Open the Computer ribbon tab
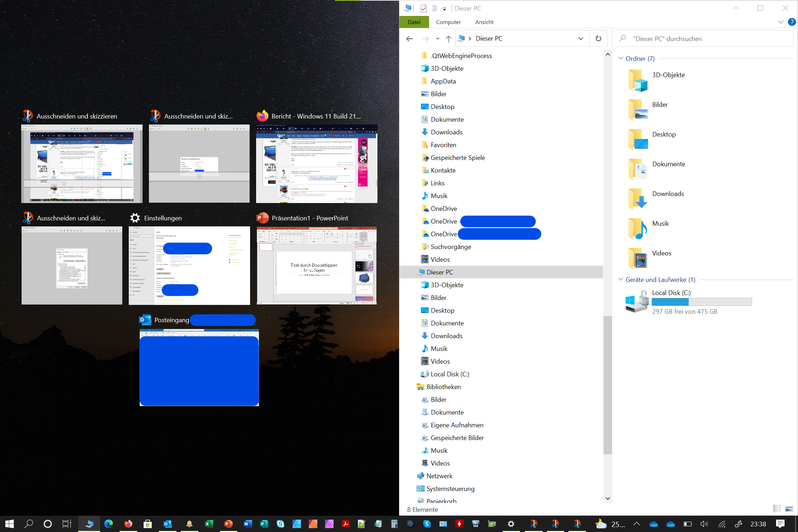The image size is (798, 532). point(448,22)
